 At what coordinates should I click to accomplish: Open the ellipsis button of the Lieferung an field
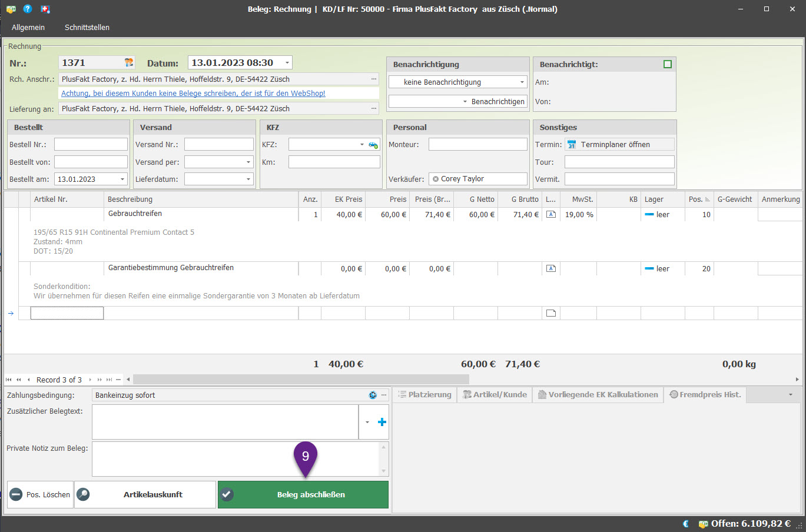click(x=373, y=108)
